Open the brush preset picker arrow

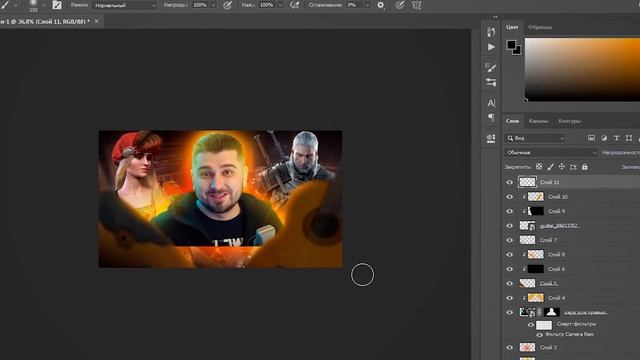click(x=43, y=5)
